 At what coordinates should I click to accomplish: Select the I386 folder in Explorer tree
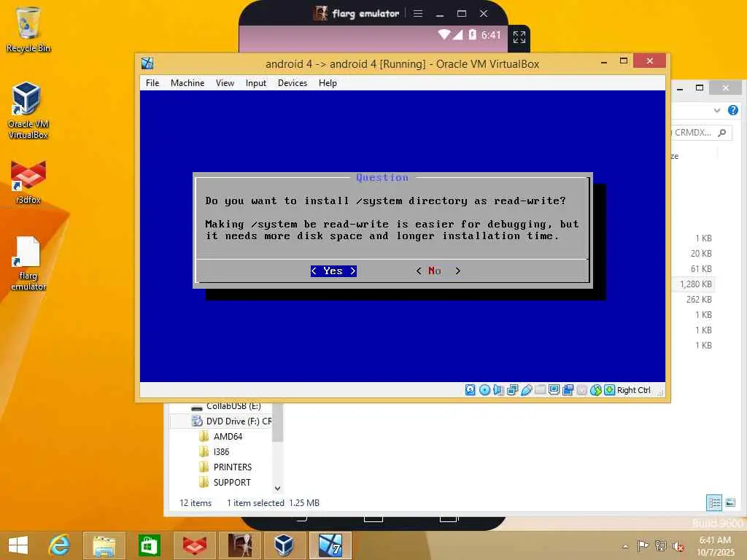[x=214, y=451]
